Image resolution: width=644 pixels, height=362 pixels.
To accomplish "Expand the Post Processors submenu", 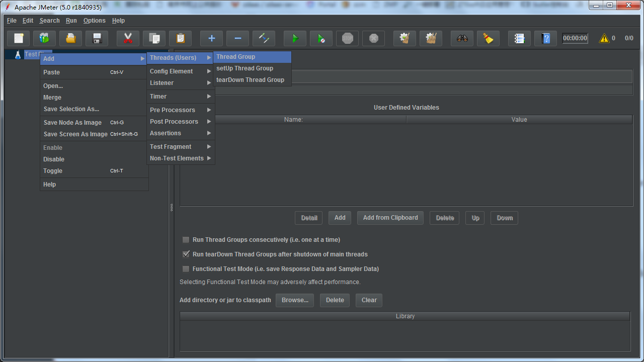I will tap(181, 122).
